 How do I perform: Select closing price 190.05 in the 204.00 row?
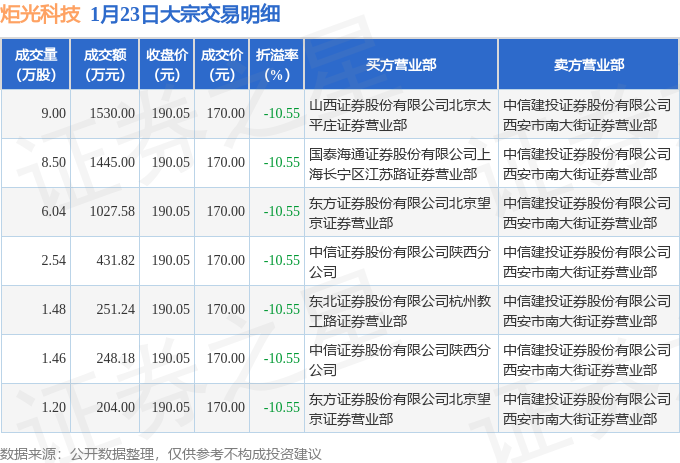171,408
